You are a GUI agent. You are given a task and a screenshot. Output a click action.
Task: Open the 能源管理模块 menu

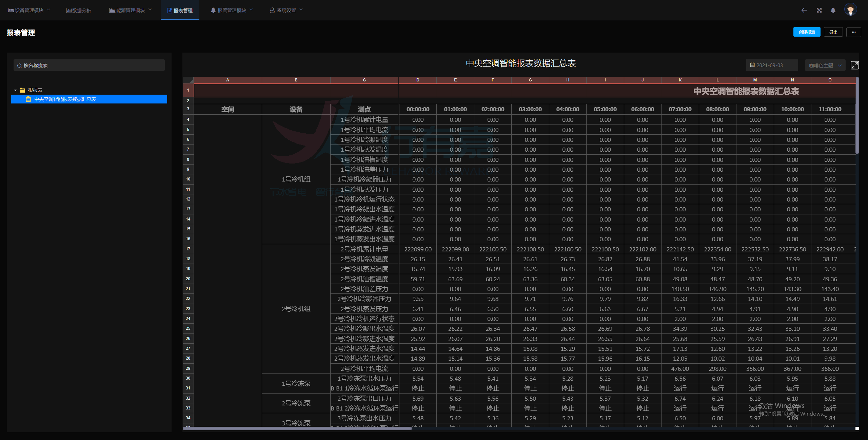coord(130,10)
